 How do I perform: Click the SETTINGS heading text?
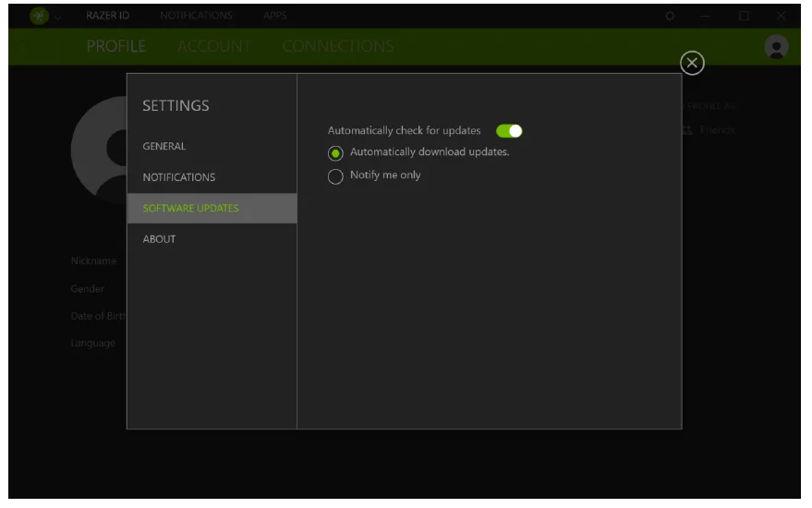tap(176, 105)
